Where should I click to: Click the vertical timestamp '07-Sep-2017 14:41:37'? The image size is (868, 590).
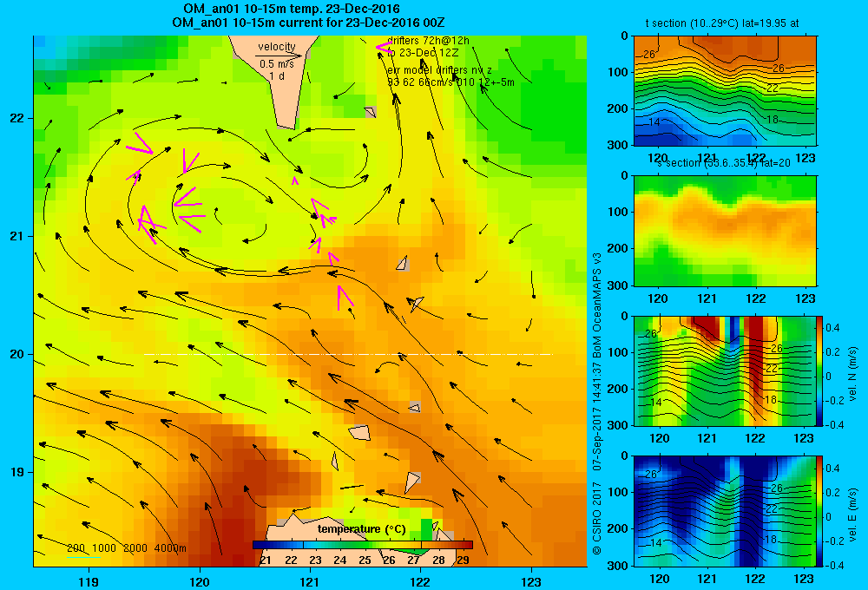597,416
